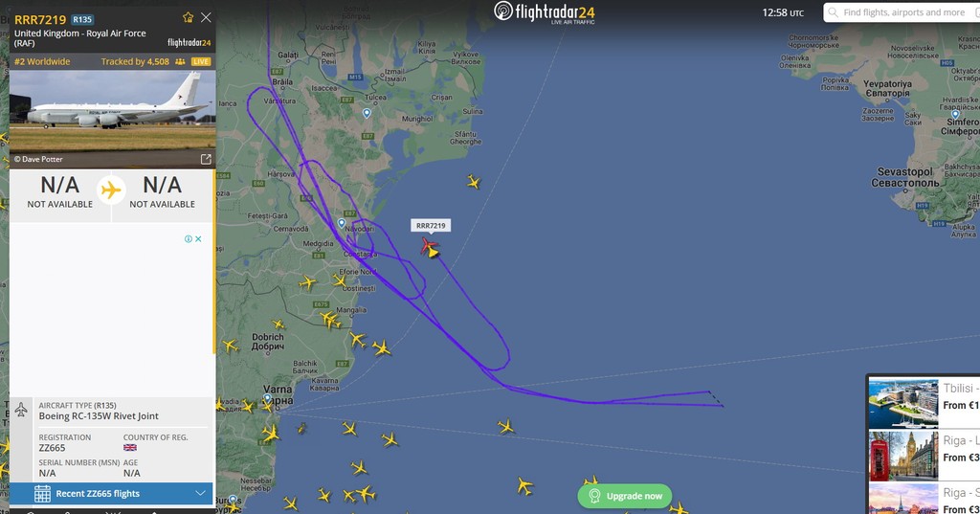
Task: Add RRR7219 to favorites with star icon
Action: tap(189, 17)
